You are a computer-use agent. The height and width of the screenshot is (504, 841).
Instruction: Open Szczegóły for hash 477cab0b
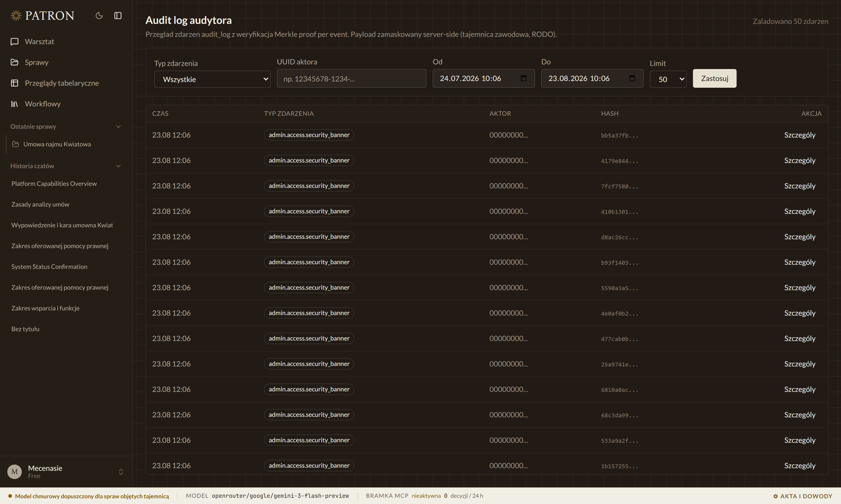tap(799, 338)
